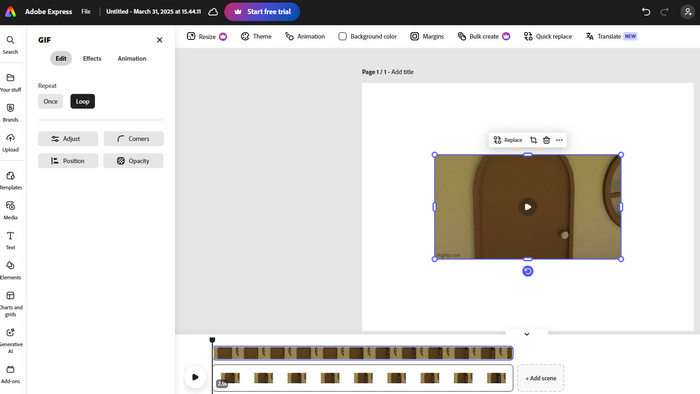
Task: Open Text tool in the sidebar
Action: tap(10, 241)
